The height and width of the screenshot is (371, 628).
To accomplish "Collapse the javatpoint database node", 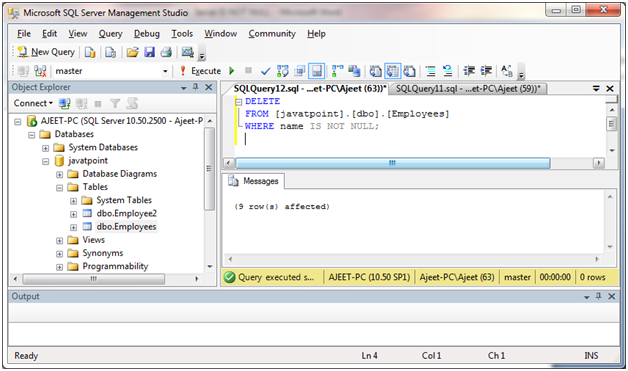I will coord(46,161).
